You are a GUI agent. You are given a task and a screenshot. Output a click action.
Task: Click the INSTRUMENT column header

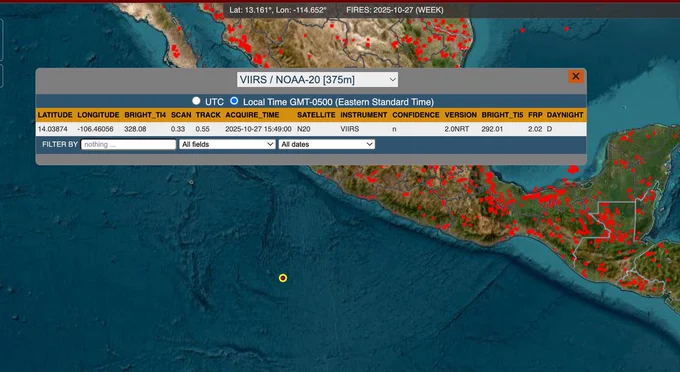(364, 115)
